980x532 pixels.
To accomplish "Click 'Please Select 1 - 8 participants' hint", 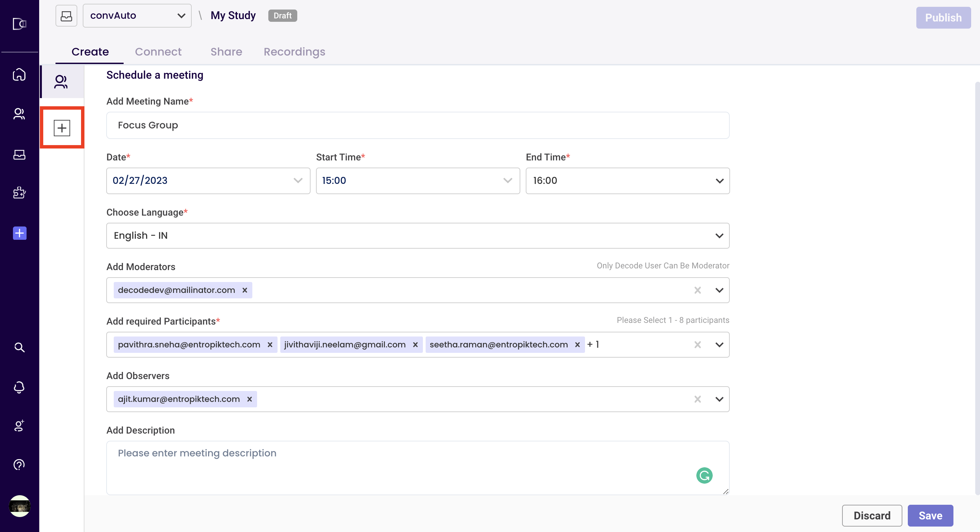I will coord(673,320).
